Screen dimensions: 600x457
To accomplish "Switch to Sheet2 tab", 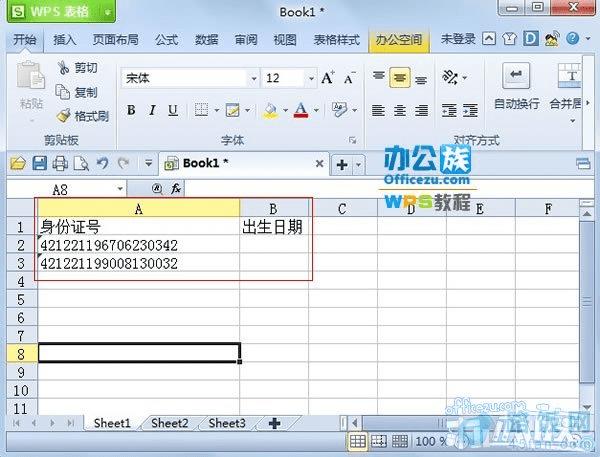I will tap(170, 423).
